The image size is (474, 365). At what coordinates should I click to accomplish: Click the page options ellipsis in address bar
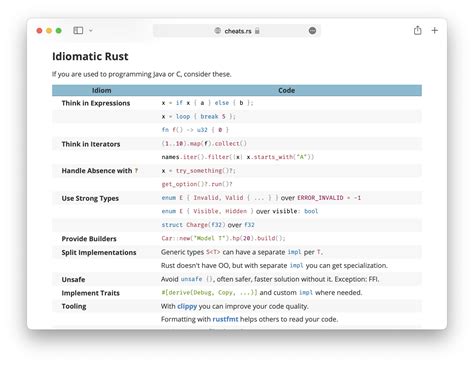(x=312, y=31)
